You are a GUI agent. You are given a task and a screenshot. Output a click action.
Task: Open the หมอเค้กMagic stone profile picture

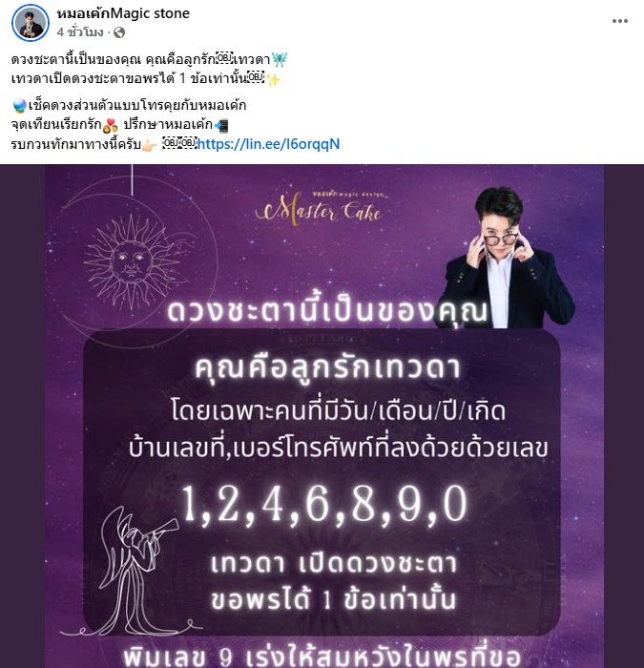pyautogui.click(x=31, y=23)
